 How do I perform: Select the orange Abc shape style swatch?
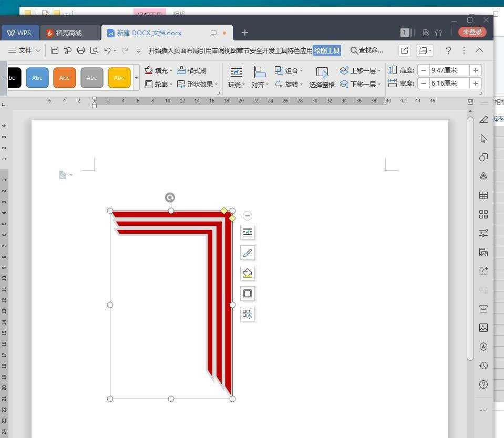pyautogui.click(x=65, y=78)
